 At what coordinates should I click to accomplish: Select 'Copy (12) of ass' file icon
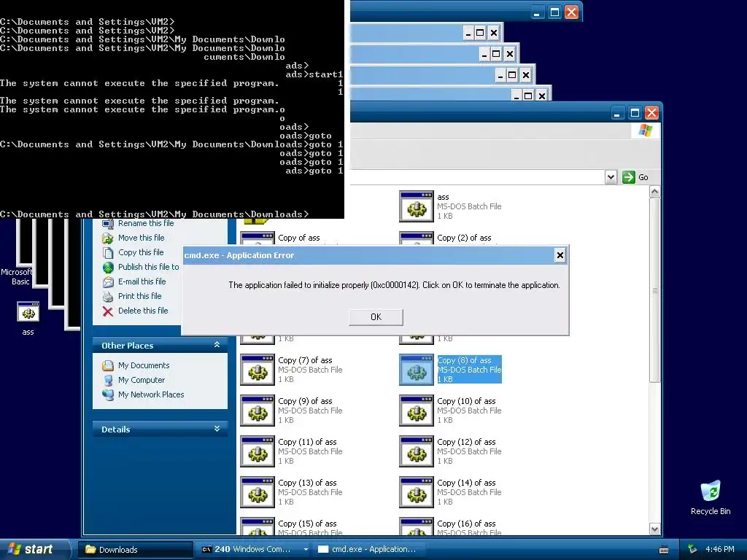417,451
